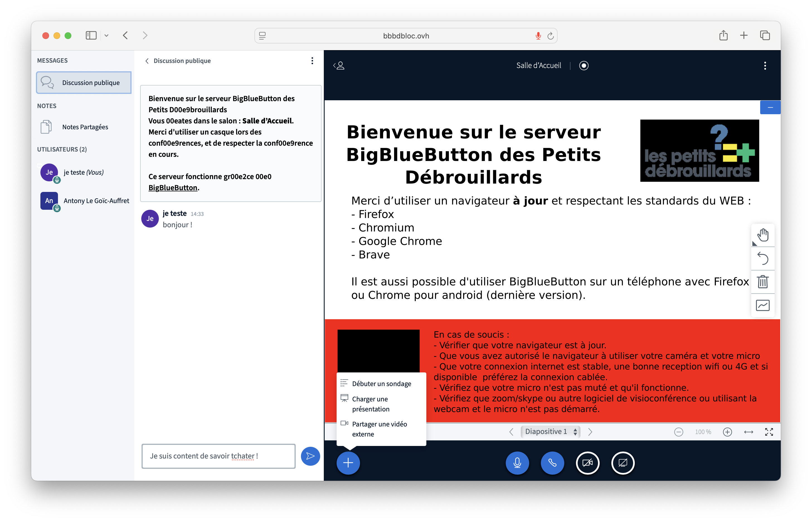Leave audio with the phone button
This screenshot has width=812, height=522.
tap(552, 463)
